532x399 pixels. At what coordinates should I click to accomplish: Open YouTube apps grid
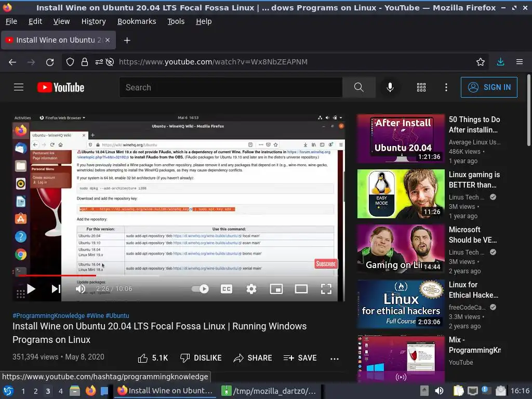click(421, 87)
